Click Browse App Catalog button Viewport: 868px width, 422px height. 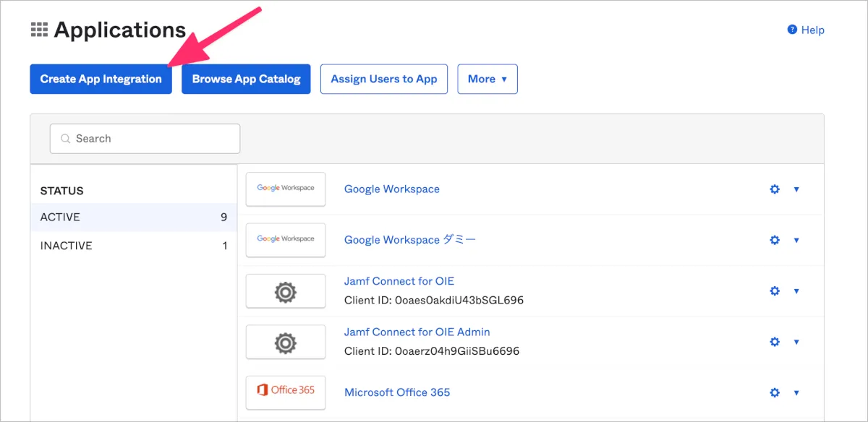[x=246, y=79]
